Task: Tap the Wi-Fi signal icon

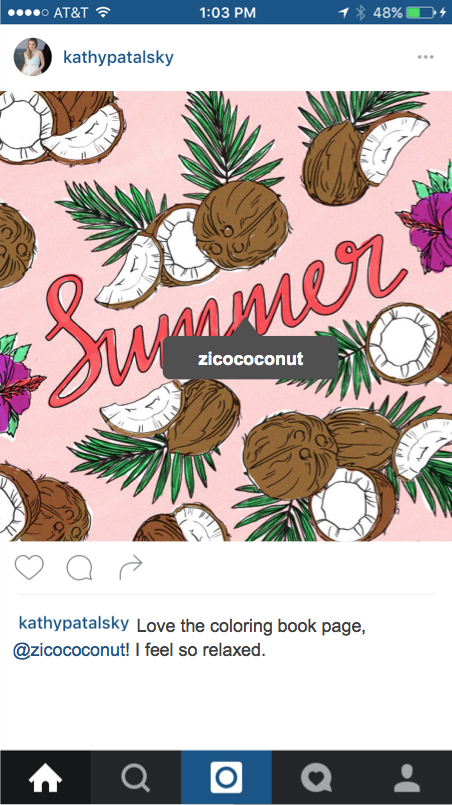Action: click(103, 12)
